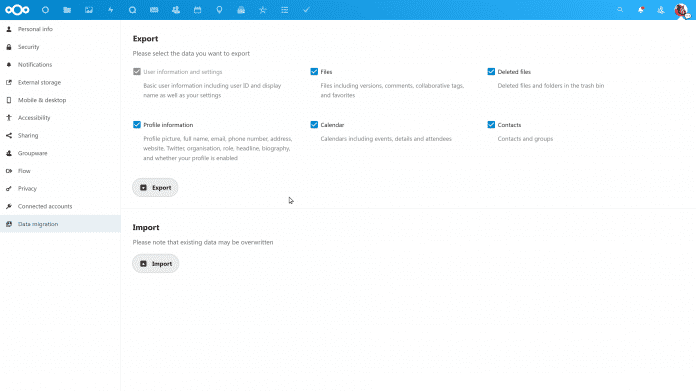Click the Import button
Viewport: 696px width, 391px height.
(155, 264)
